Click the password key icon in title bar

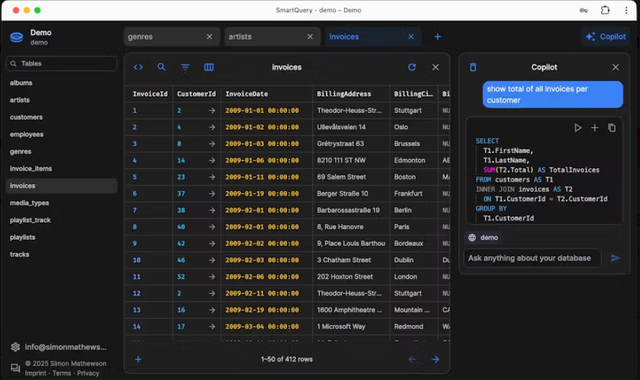pos(584,10)
